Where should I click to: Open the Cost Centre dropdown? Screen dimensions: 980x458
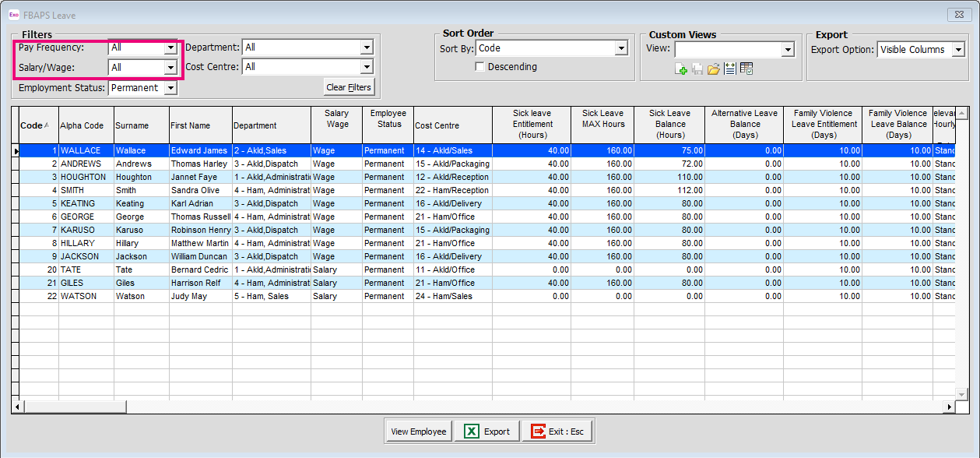[367, 66]
